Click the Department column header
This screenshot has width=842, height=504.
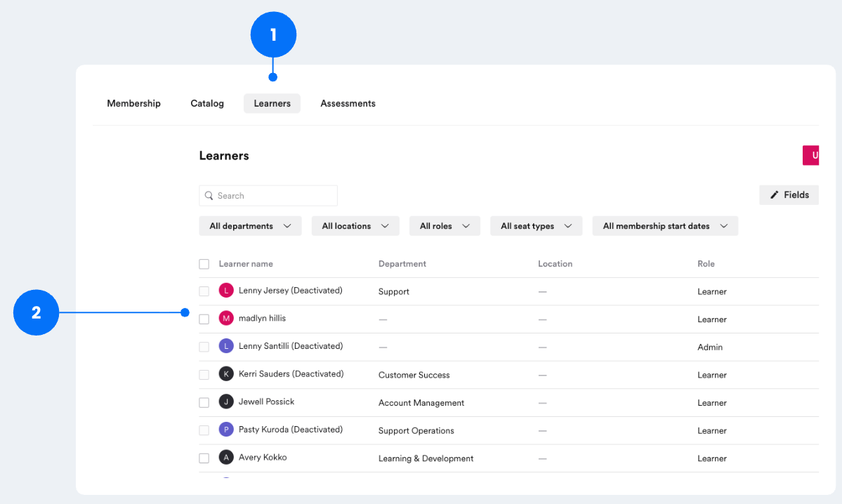402,264
